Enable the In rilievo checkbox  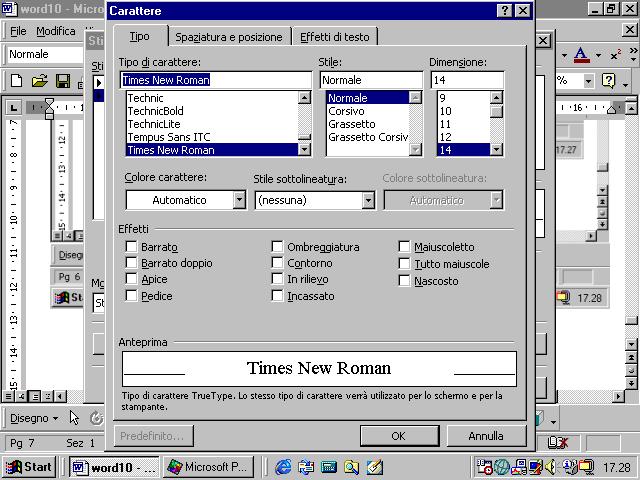(277, 278)
